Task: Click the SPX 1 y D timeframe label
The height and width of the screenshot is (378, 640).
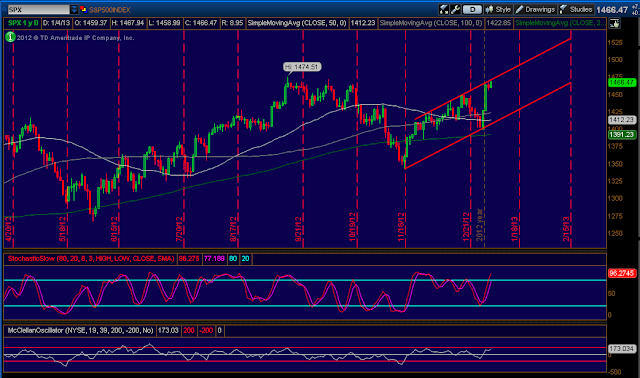Action: 23,23
